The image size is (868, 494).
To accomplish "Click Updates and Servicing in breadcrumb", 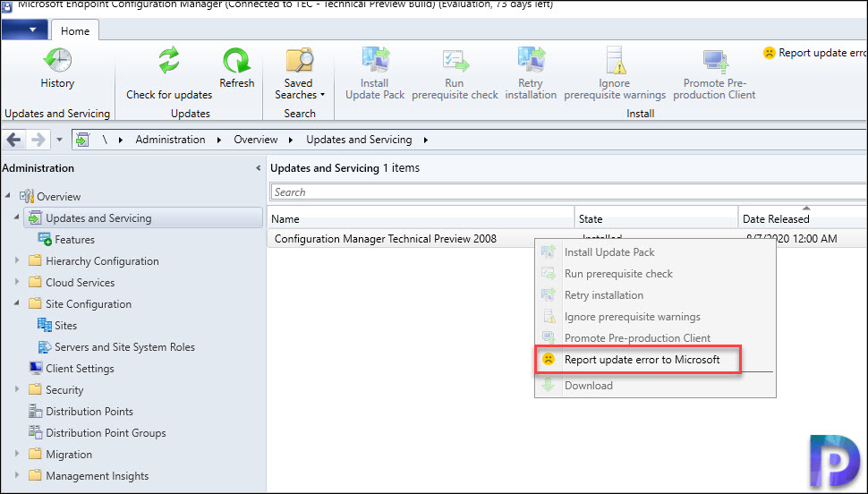I will (359, 140).
